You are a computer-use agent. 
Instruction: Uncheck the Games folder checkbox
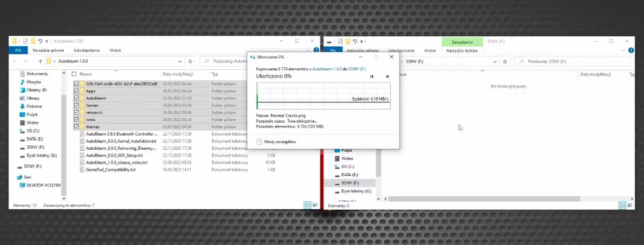[x=76, y=105]
